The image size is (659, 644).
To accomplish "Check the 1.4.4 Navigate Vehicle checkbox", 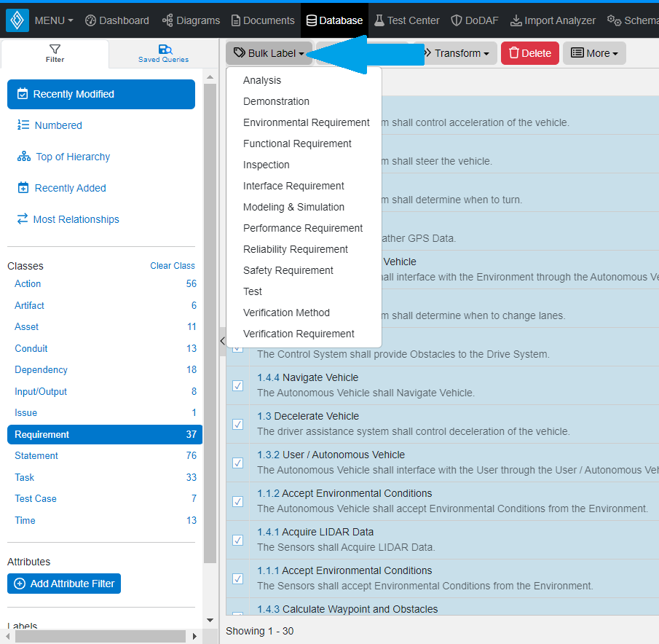I will 237,385.
